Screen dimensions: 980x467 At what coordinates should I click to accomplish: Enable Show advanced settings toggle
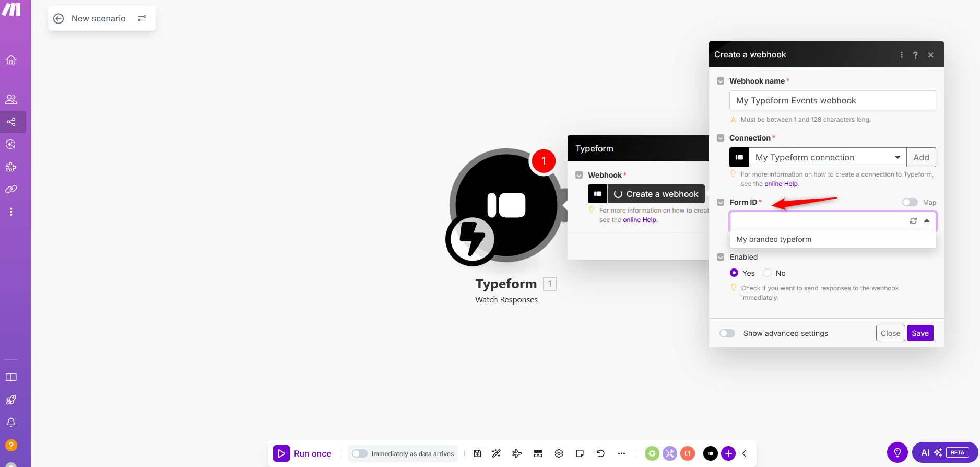(x=727, y=333)
